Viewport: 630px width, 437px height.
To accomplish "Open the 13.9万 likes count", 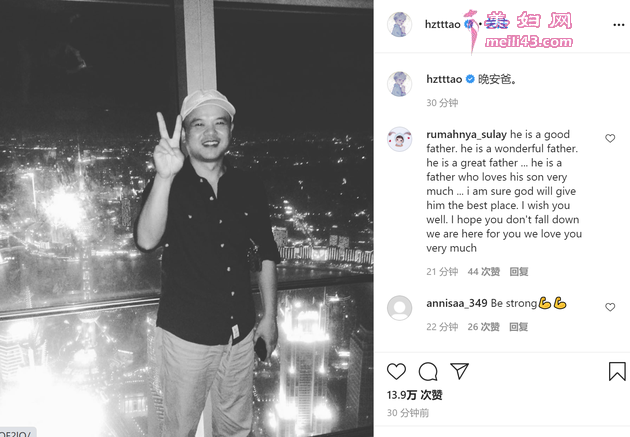I will tap(414, 395).
